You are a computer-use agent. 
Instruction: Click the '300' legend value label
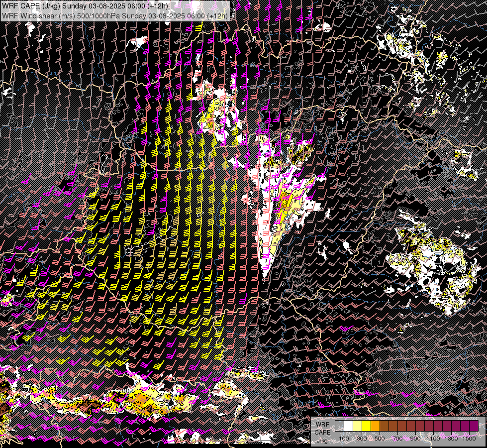[x=362, y=439]
